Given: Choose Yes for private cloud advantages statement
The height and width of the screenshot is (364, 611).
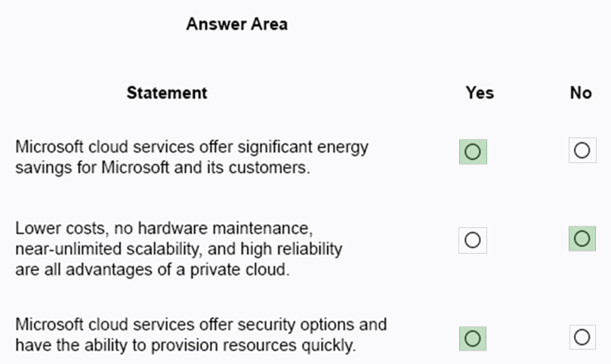Looking at the screenshot, I should [x=473, y=240].
